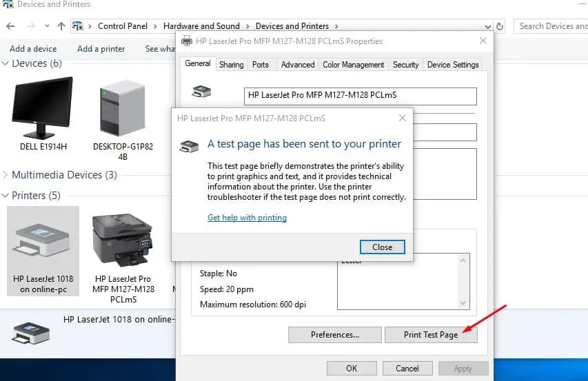Open the Get help with printing link
This screenshot has height=381, width=588.
247,218
